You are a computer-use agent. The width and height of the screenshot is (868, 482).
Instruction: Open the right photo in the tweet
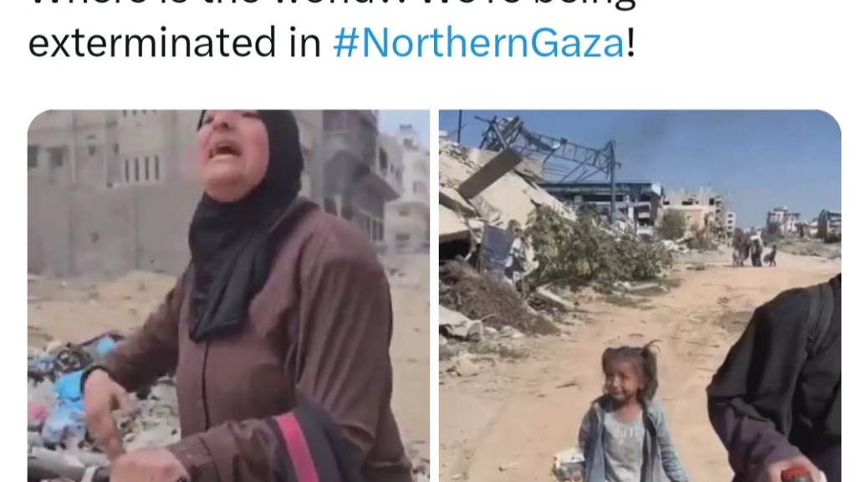tap(641, 295)
